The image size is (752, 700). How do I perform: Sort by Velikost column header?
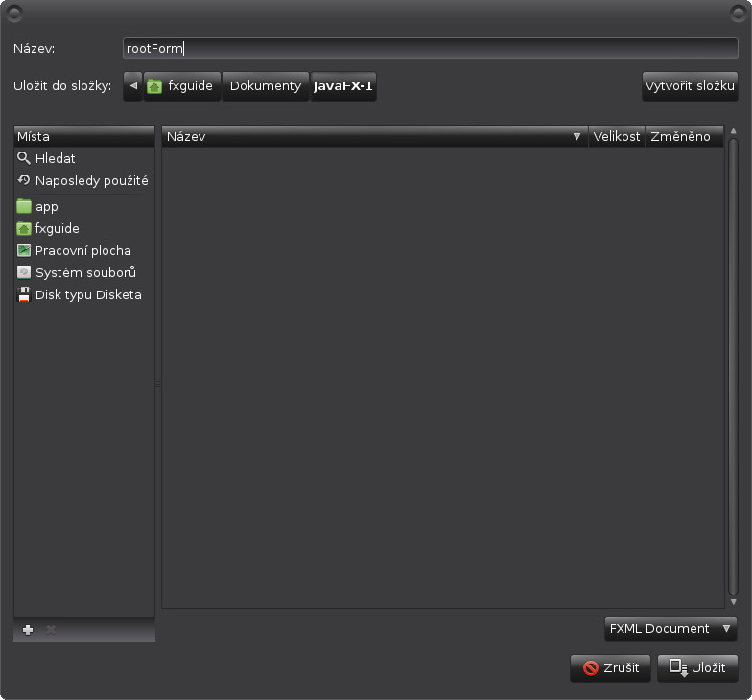pyautogui.click(x=617, y=136)
